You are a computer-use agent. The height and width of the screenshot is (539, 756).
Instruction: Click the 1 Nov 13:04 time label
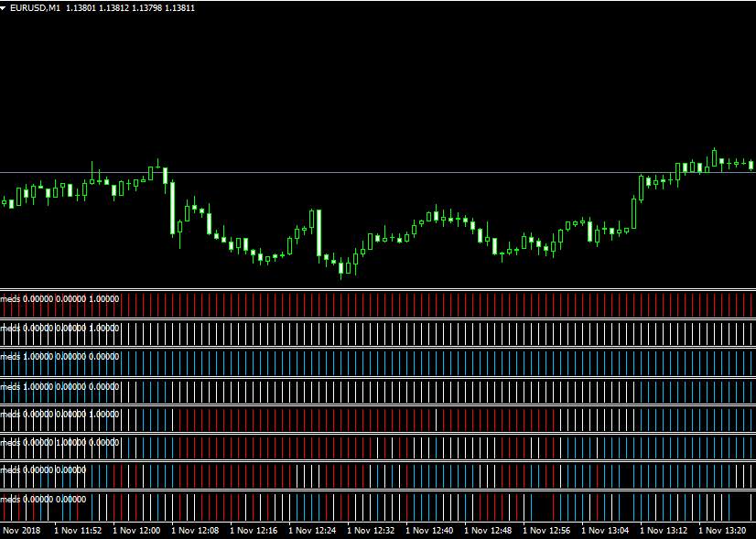[x=605, y=530]
